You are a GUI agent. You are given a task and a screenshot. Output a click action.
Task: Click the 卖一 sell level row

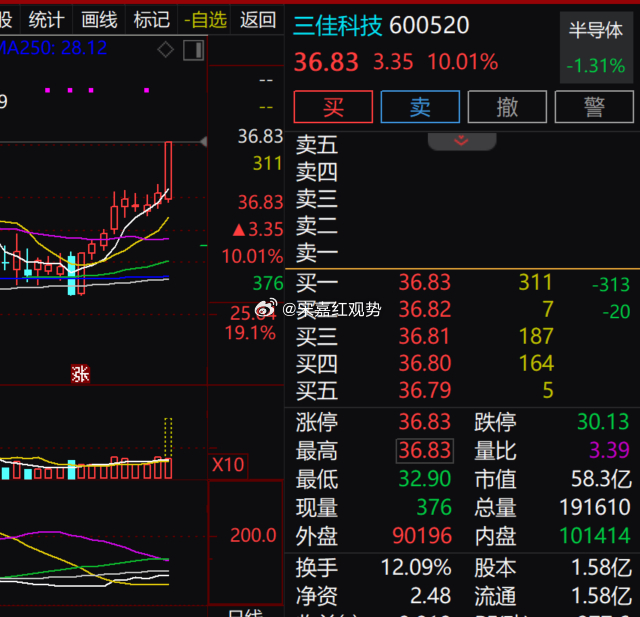[462, 253]
